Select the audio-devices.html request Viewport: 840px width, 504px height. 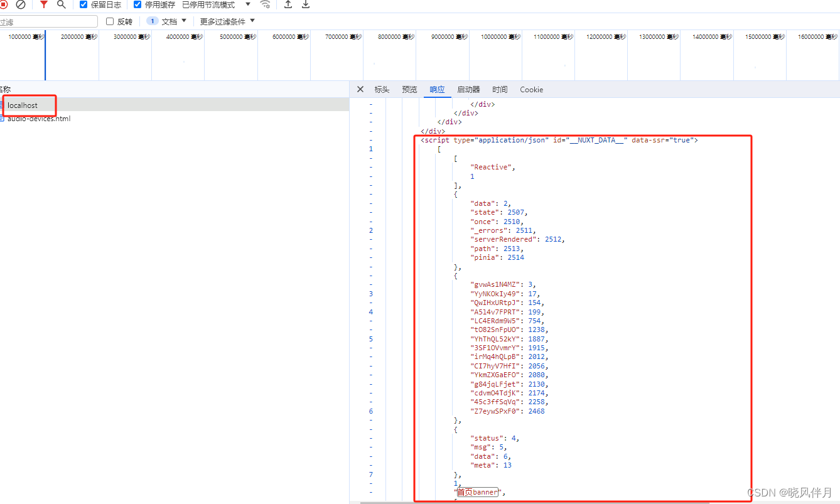click(x=175, y=119)
